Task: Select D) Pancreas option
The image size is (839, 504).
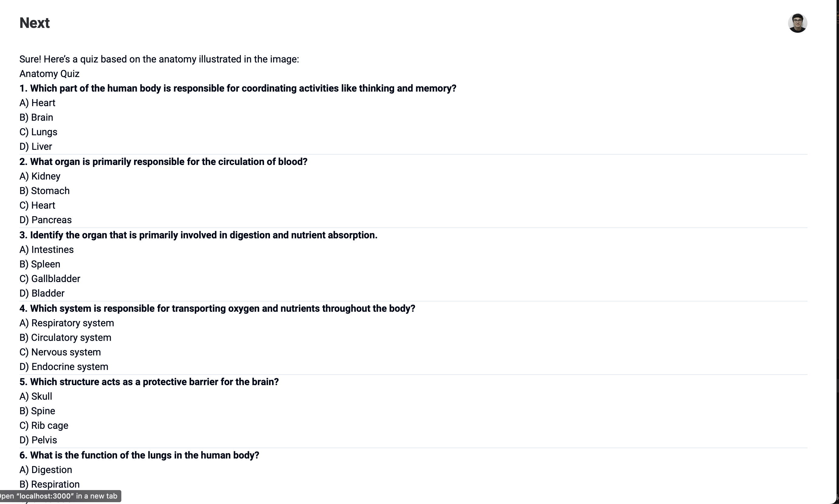Action: point(45,220)
